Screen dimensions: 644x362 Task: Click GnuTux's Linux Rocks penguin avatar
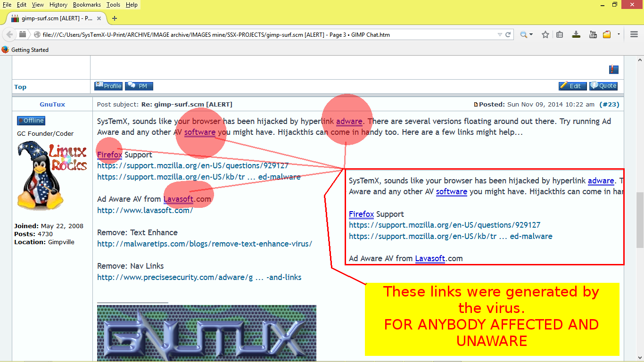point(52,175)
